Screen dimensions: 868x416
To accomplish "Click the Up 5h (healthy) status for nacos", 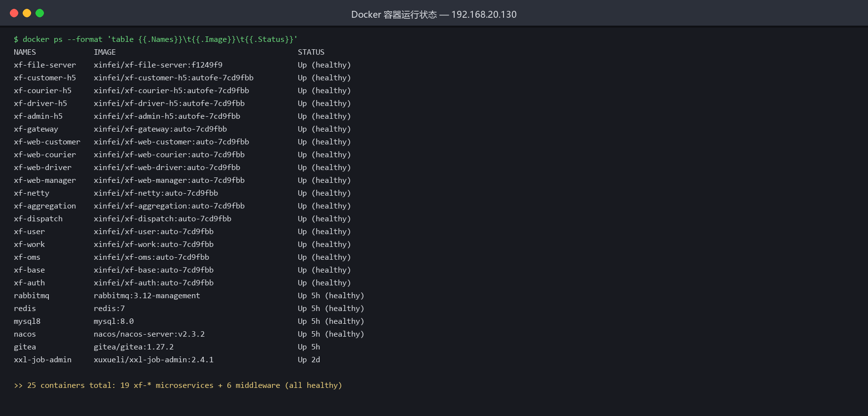I will (331, 334).
